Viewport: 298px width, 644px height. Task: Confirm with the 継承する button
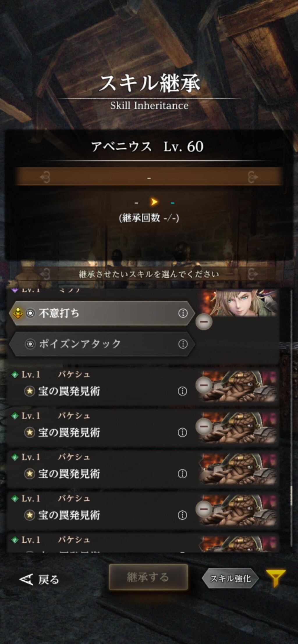pyautogui.click(x=148, y=577)
